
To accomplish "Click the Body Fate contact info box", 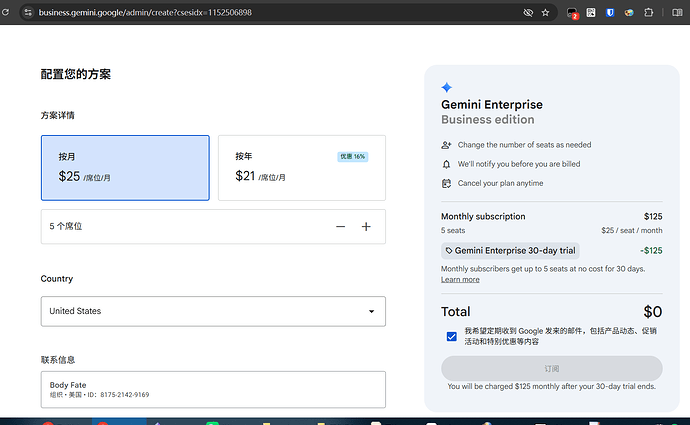I will pos(213,389).
